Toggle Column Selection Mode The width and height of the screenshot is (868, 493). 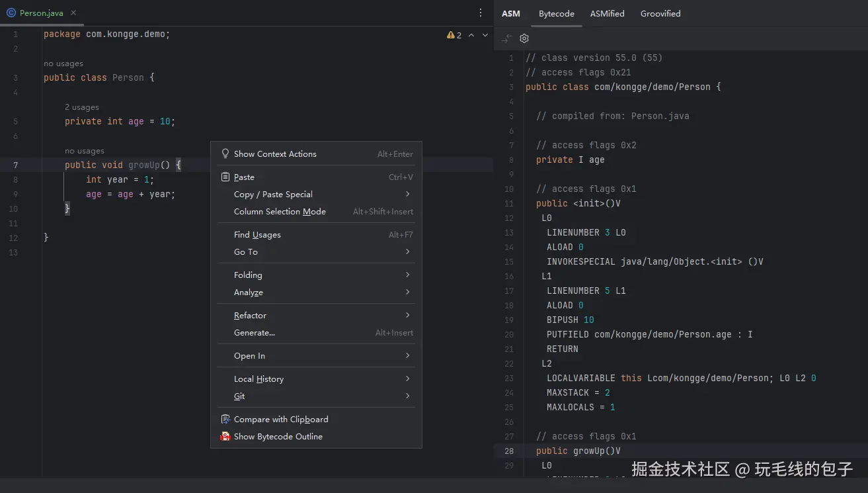280,212
